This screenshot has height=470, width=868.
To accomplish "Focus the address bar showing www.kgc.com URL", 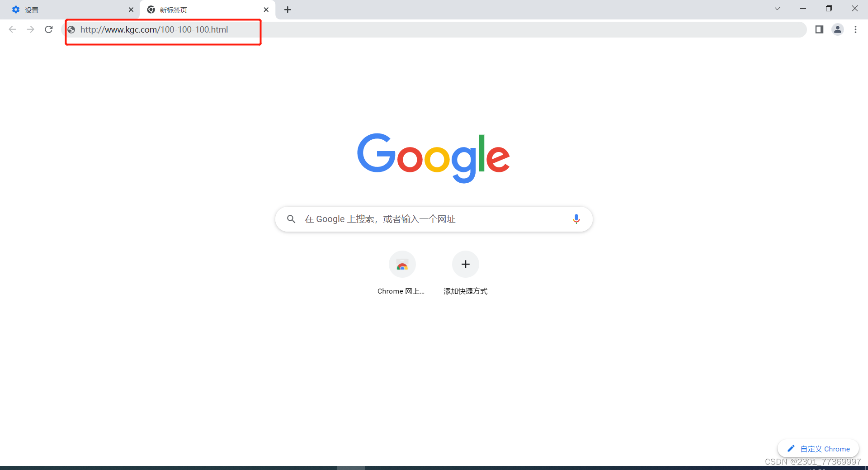I will (434, 29).
